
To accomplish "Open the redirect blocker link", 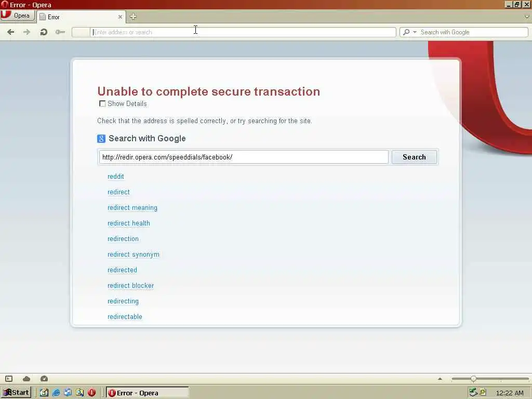I will click(x=130, y=286).
